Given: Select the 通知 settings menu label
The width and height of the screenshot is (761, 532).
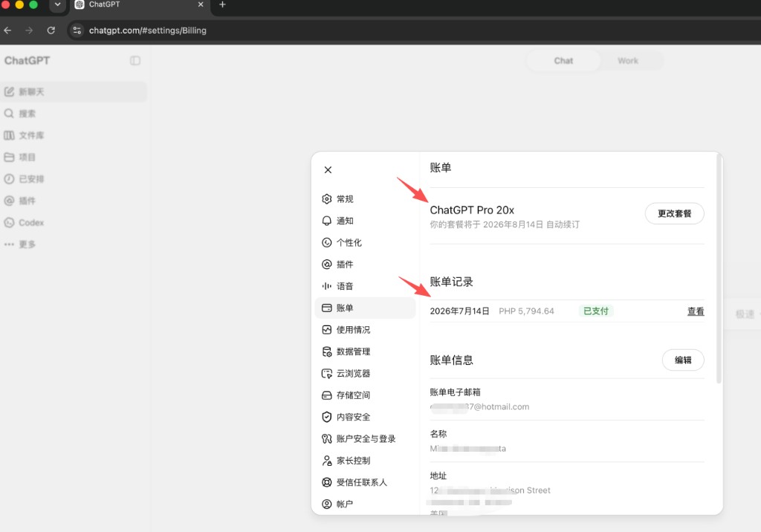Looking at the screenshot, I should pyautogui.click(x=345, y=221).
